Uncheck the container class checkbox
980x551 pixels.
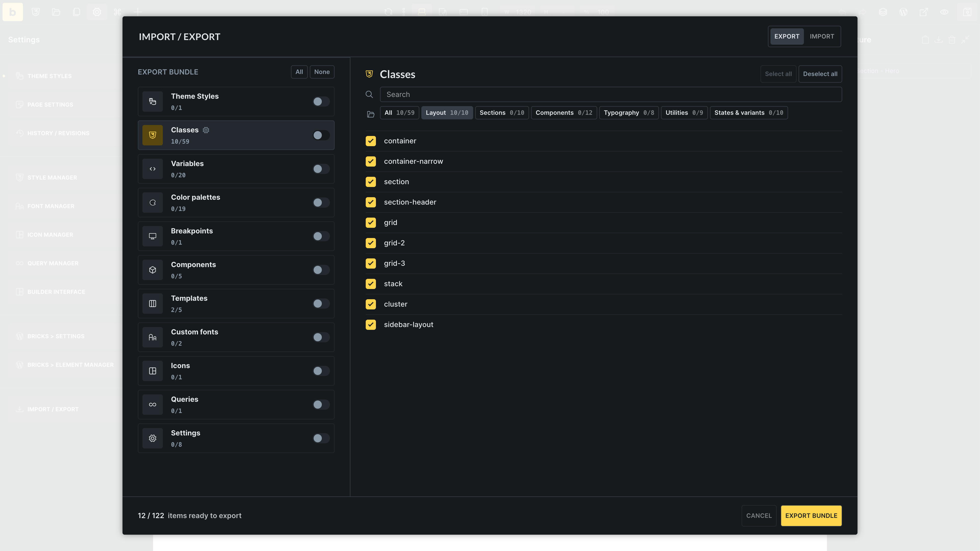371,141
